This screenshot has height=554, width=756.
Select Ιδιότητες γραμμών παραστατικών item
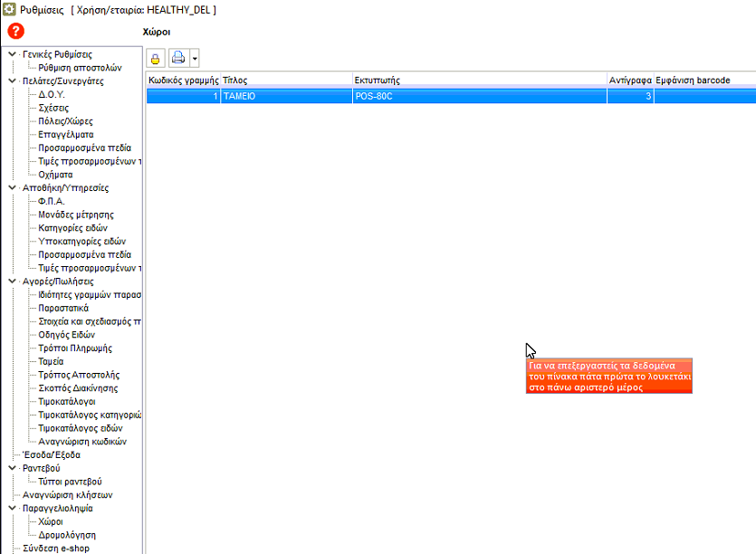[x=90, y=295]
